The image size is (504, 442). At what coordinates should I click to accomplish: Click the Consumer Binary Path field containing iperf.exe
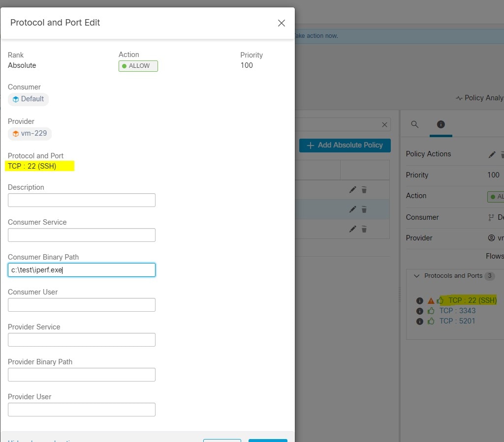click(81, 270)
